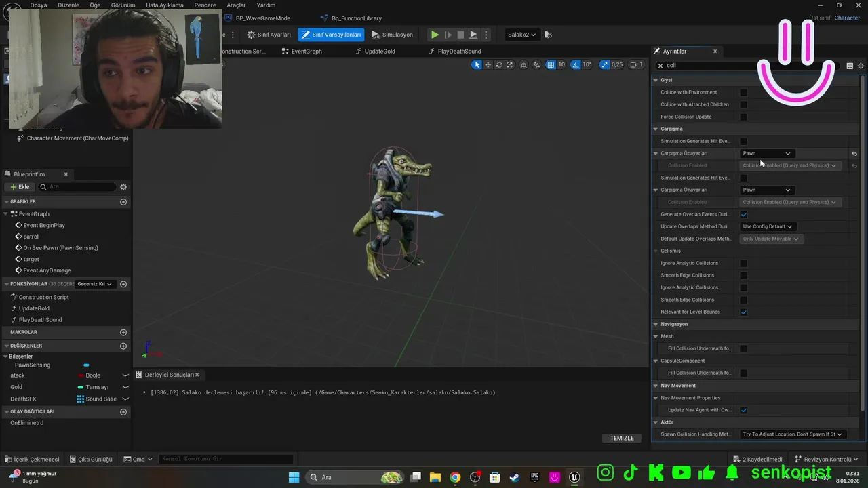Uncheck Update Nav Agent with Owner
This screenshot has height=488, width=868.
[x=744, y=410]
